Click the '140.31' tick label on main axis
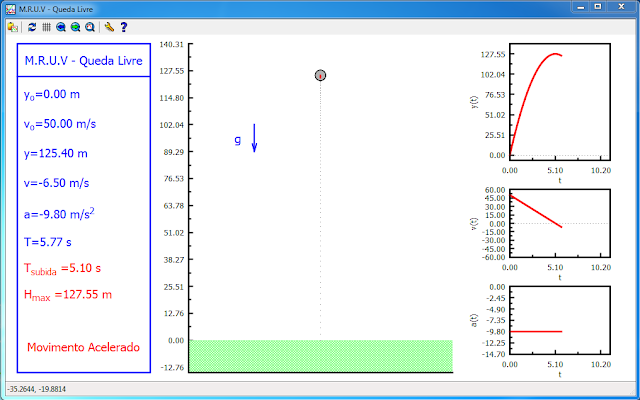The height and width of the screenshot is (400, 640). 171,44
